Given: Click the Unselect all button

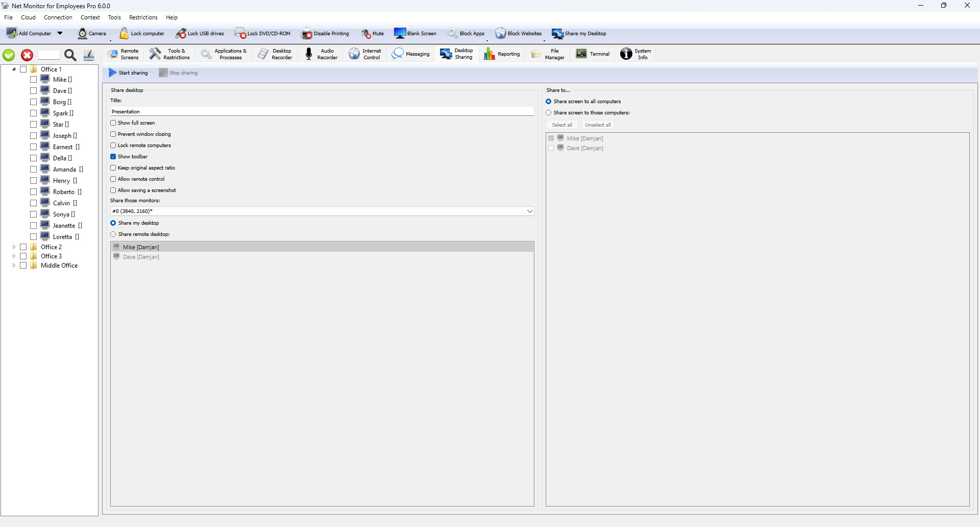Looking at the screenshot, I should click(597, 125).
